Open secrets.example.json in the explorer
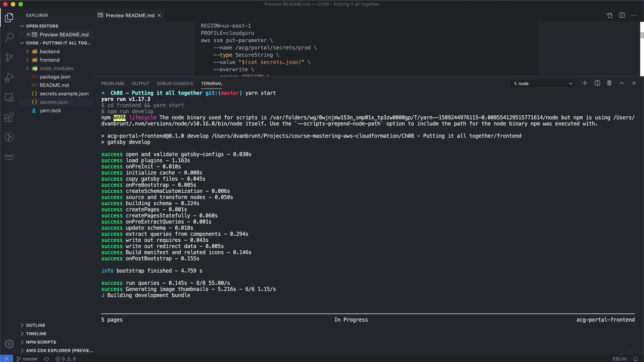Image resolution: width=644 pixels, height=362 pixels. (x=64, y=94)
